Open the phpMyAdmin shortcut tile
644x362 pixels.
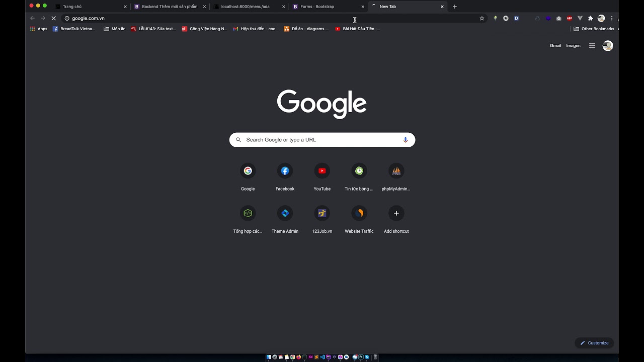pos(396,177)
